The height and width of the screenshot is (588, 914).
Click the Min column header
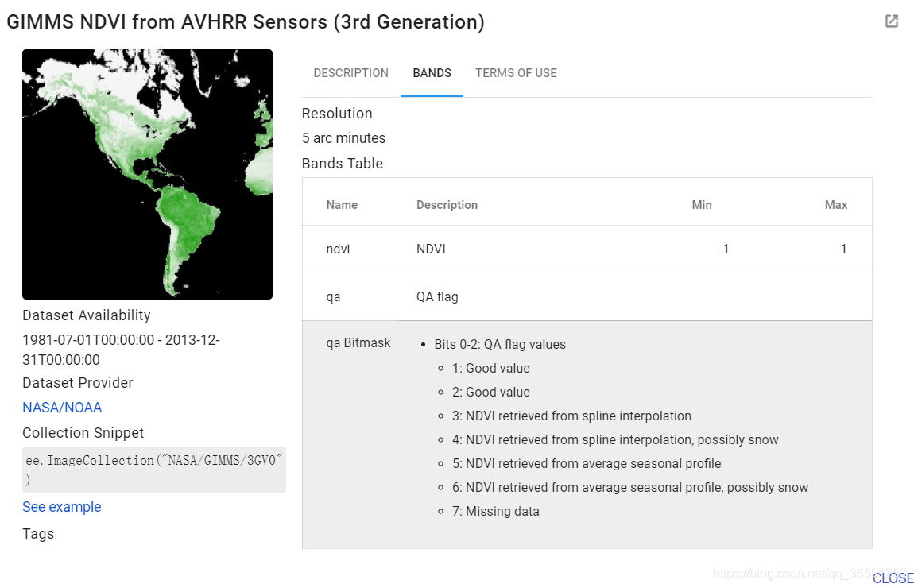(x=702, y=204)
